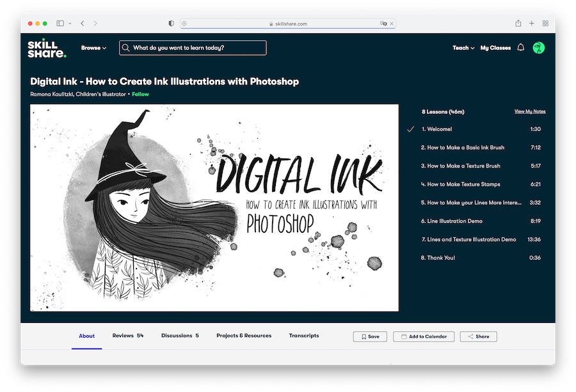Expand the Teach menu

coord(463,48)
